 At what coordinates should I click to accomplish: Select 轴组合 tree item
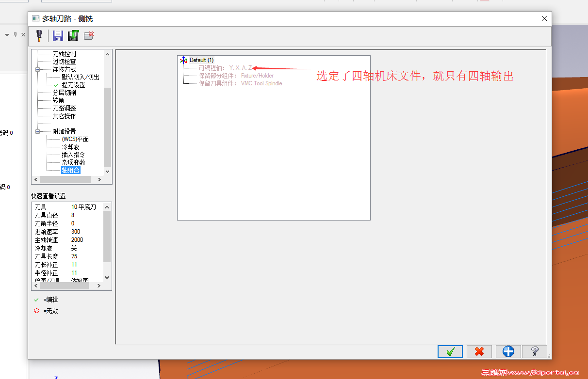70,170
